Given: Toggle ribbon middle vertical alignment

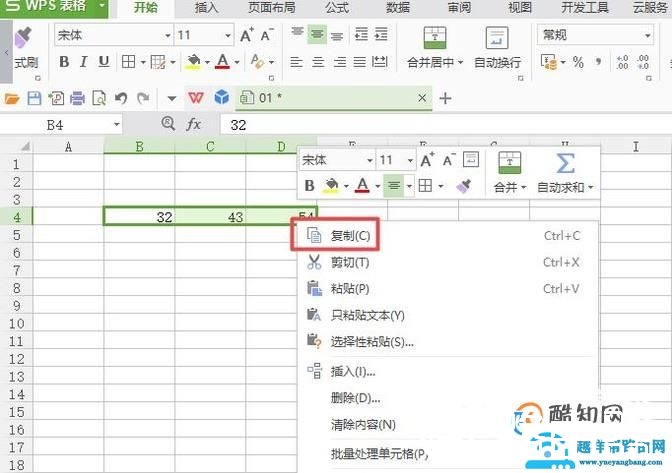Looking at the screenshot, I should pos(317,34).
